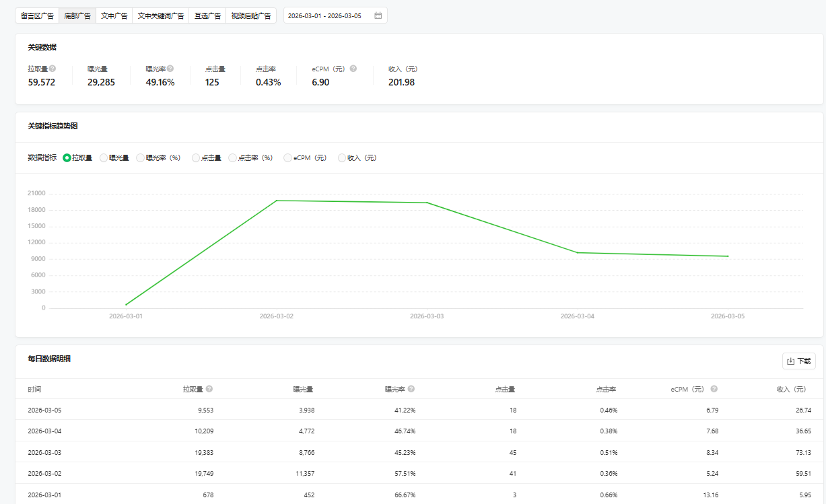This screenshot has height=504, width=826.
Task: Click help icon beside 曝光率 in 关键数据 summary
Action: [x=170, y=69]
